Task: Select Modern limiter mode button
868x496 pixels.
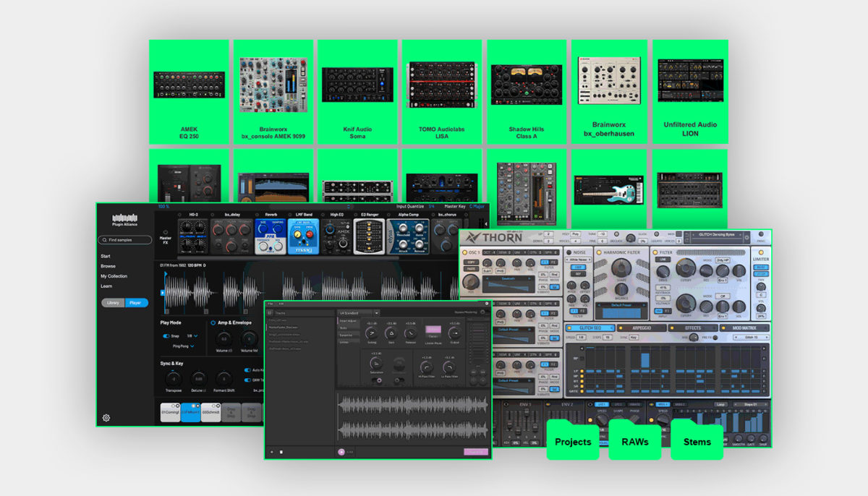Action: (433, 329)
